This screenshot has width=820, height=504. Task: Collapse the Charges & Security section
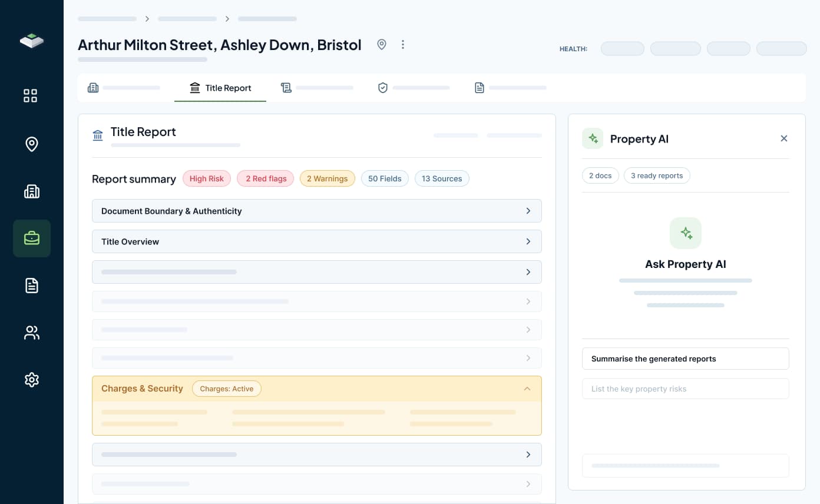(527, 389)
